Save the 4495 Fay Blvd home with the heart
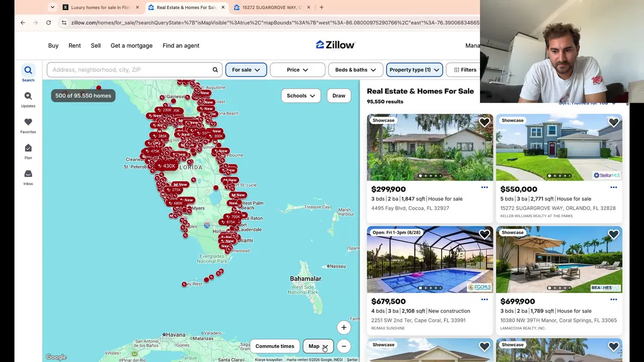Screen dimensions: 644x362 point(485,122)
